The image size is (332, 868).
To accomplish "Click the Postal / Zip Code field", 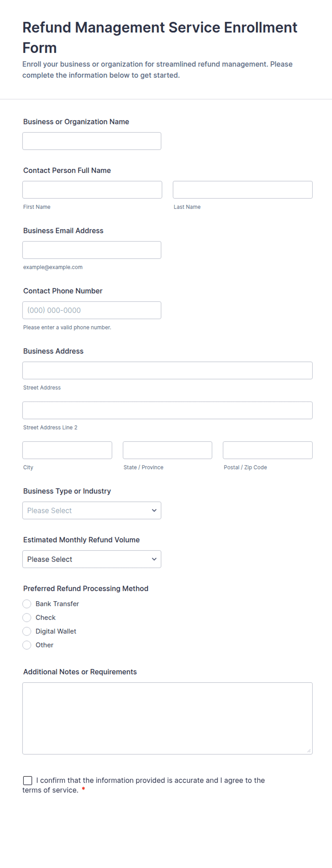I will click(268, 450).
